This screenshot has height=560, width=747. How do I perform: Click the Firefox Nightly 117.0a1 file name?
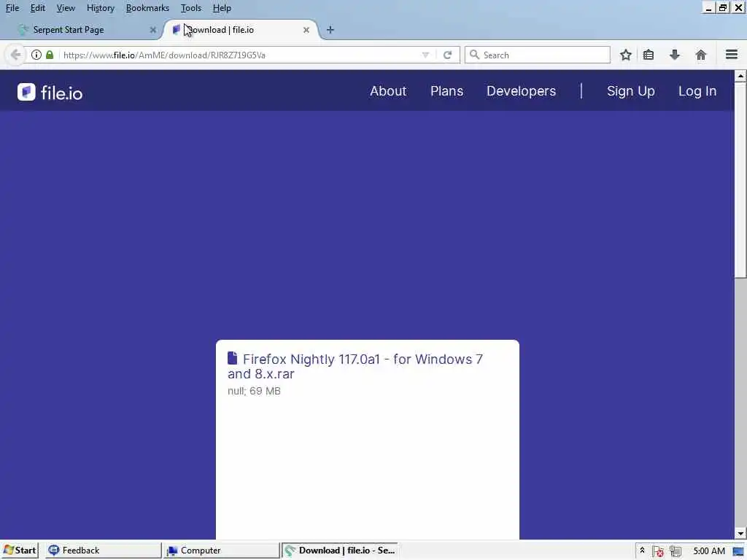click(355, 366)
